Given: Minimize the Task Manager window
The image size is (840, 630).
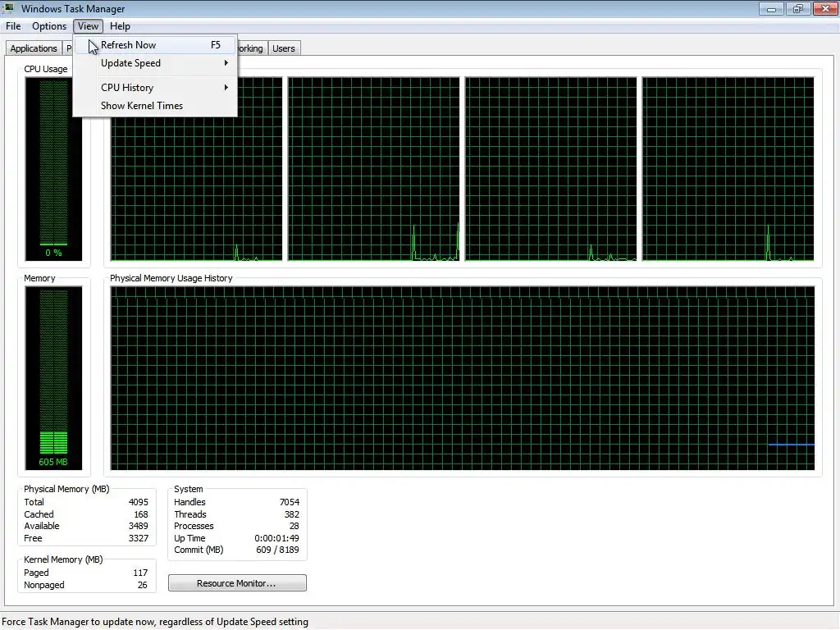Looking at the screenshot, I should [771, 8].
